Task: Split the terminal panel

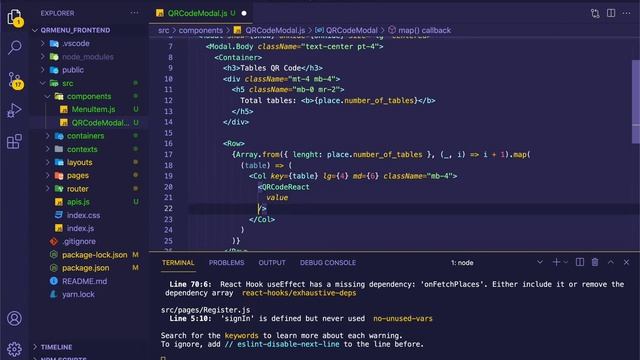Action: (580, 262)
